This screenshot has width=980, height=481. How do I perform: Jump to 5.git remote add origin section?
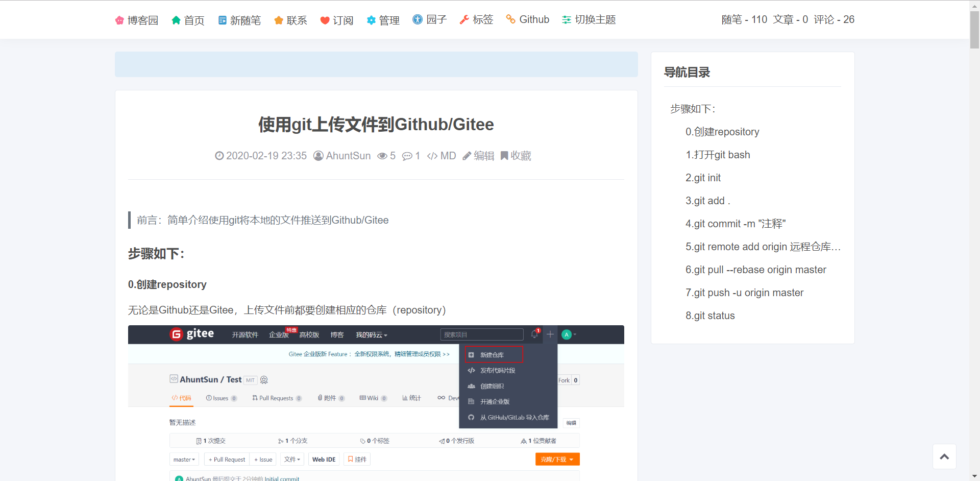(763, 247)
